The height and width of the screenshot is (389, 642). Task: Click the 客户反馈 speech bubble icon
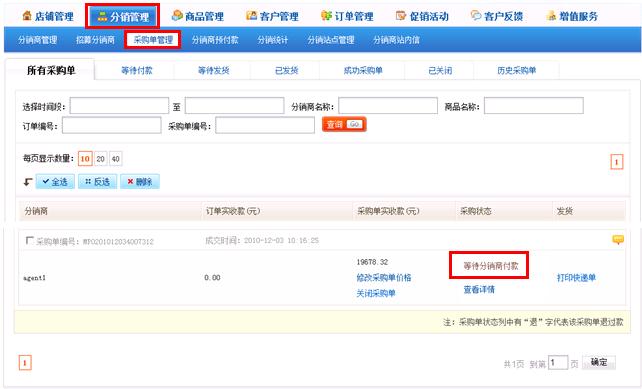click(476, 16)
